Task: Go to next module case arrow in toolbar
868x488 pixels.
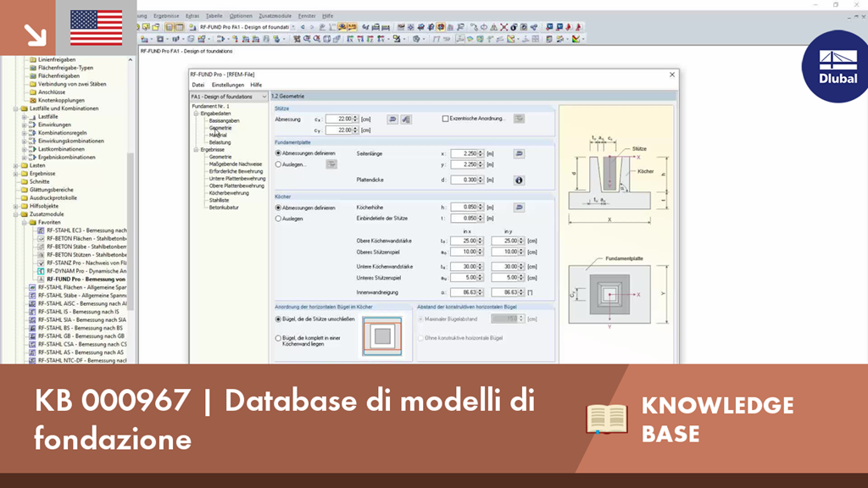Action: (312, 27)
